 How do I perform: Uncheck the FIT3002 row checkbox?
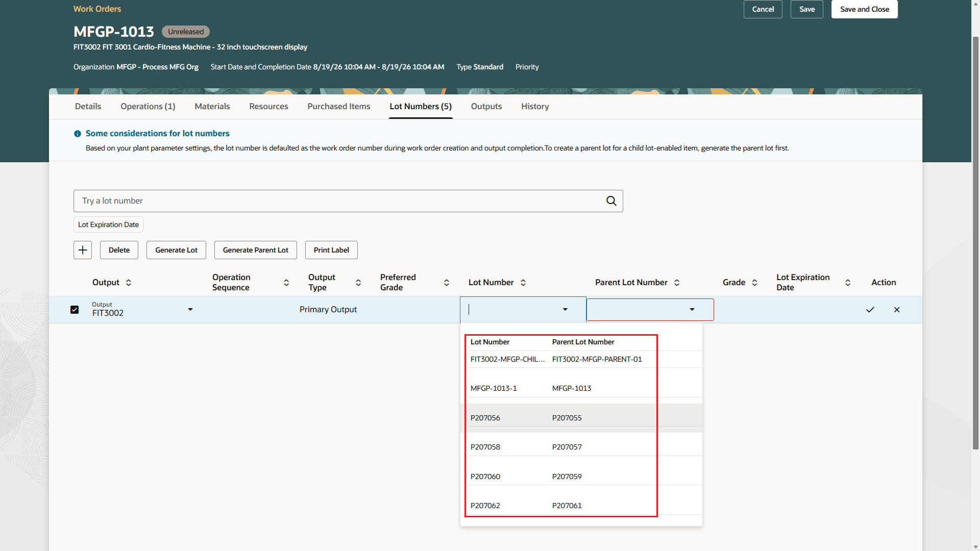coord(75,310)
